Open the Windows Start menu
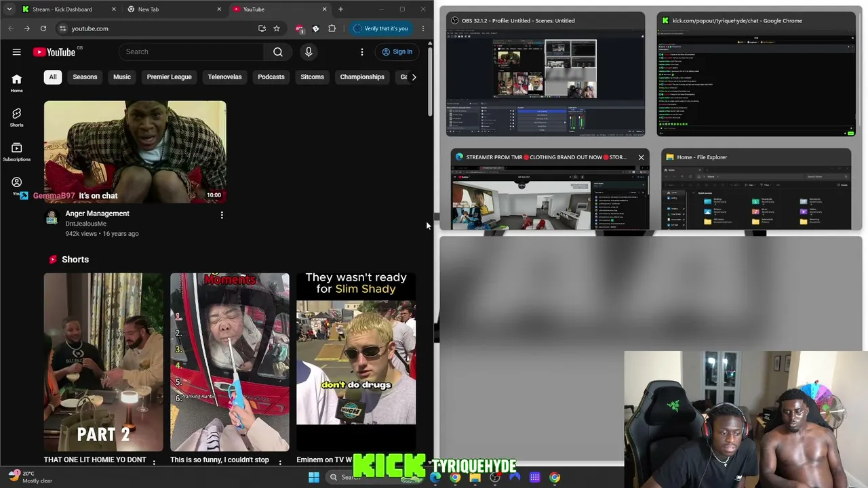This screenshot has height=488, width=868. pyautogui.click(x=314, y=477)
